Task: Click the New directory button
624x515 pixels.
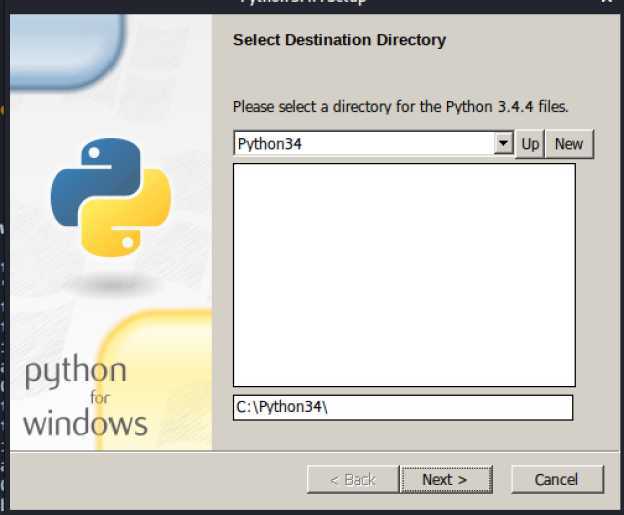Action: click(x=569, y=144)
